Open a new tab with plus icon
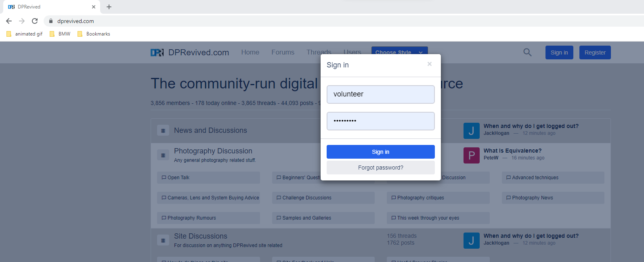This screenshot has width=644, height=262. [x=109, y=7]
